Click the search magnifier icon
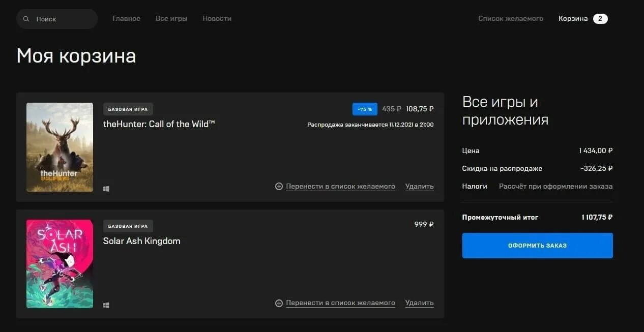Viewport: 644px width, 332px height. pos(26,19)
